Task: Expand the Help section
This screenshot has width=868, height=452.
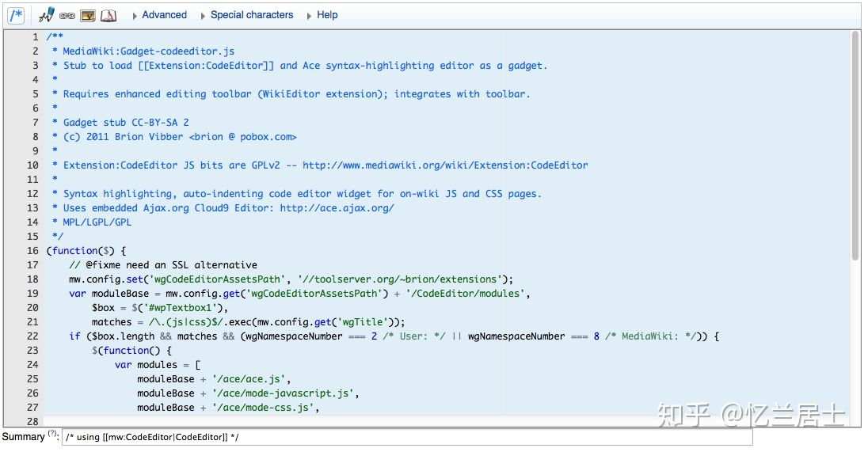Action: click(323, 15)
